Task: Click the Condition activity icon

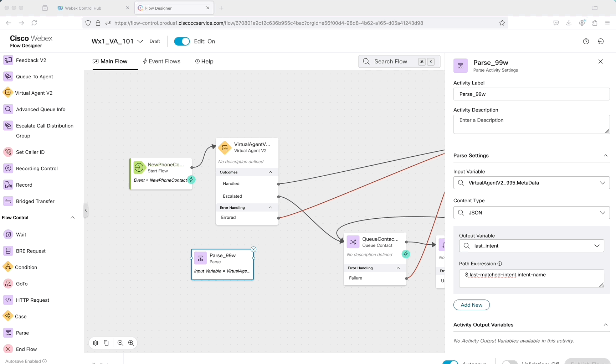Action: click(8, 267)
